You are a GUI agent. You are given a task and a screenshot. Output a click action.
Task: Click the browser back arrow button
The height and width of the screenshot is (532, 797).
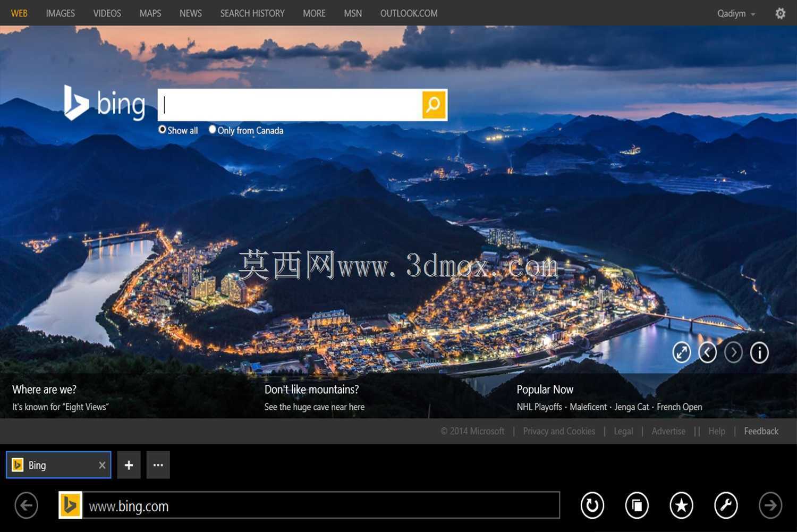[x=26, y=505]
